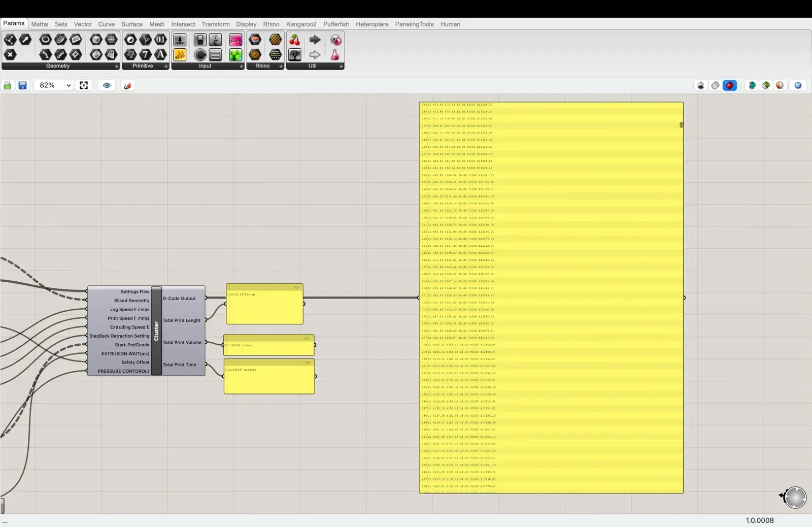Select the Mesh parameter icon in Geometry
This screenshot has width=812, height=527.
point(111,40)
